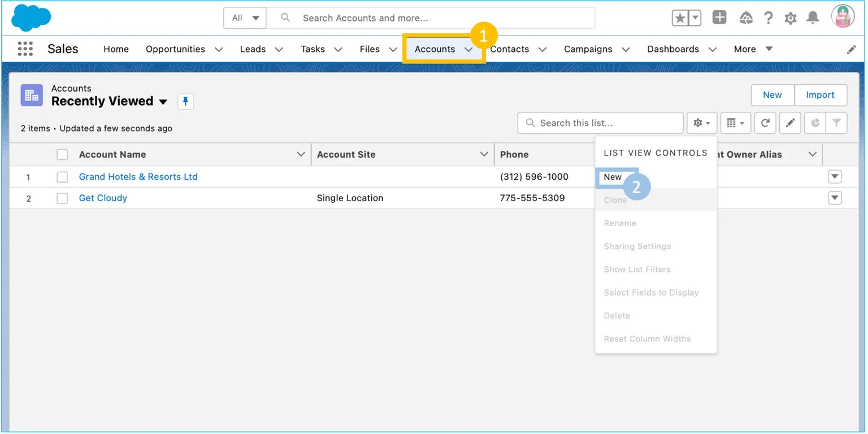Focus the Search this list field
The image size is (868, 434).
[600, 123]
